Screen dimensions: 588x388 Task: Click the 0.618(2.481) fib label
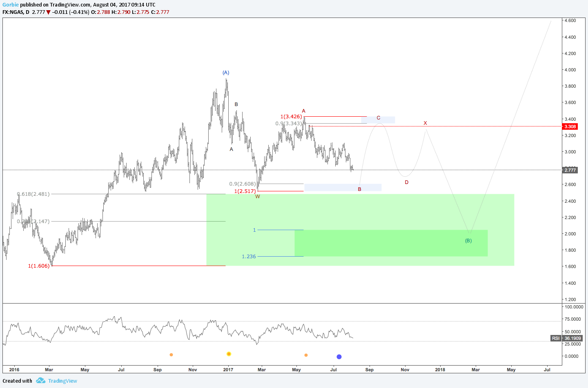pyautogui.click(x=33, y=194)
